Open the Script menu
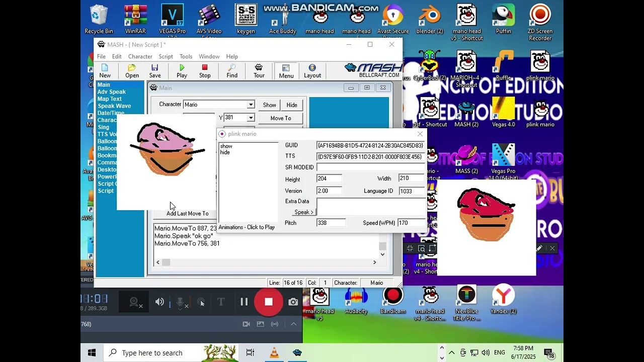The width and height of the screenshot is (644, 362). (166, 56)
